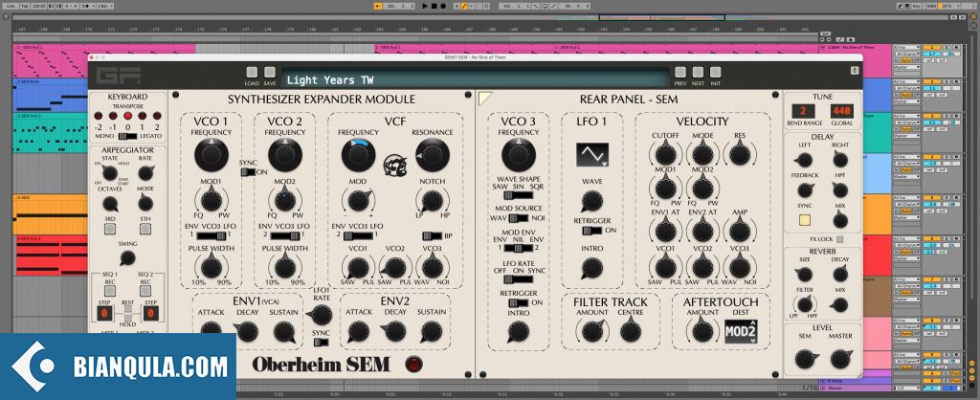Viewport: 980px width, 400px height.
Task: Flip the VCO 3 LFO RATE switch
Action: tap(518, 279)
